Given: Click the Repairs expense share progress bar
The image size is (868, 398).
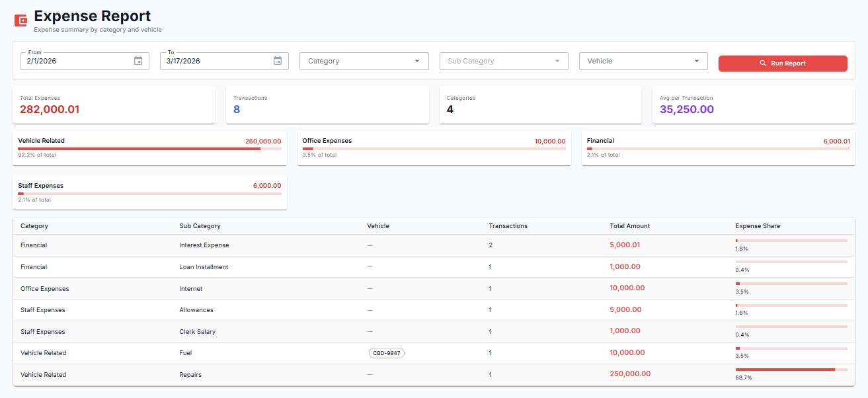Looking at the screenshot, I should pos(792,371).
